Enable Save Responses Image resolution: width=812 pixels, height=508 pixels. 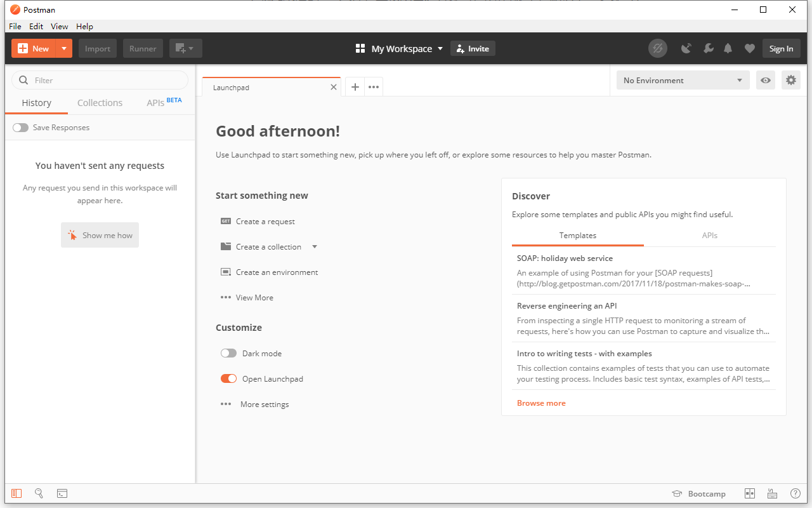tap(20, 127)
